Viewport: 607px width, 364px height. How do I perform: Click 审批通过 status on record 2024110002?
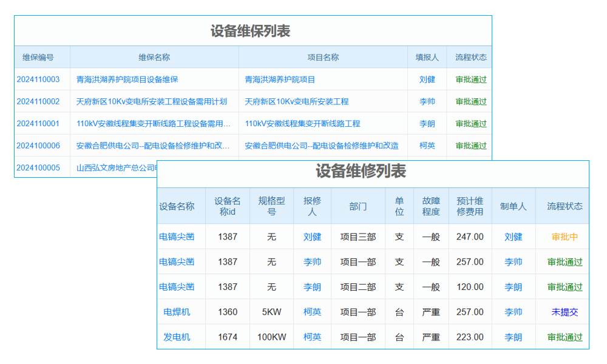tap(469, 101)
